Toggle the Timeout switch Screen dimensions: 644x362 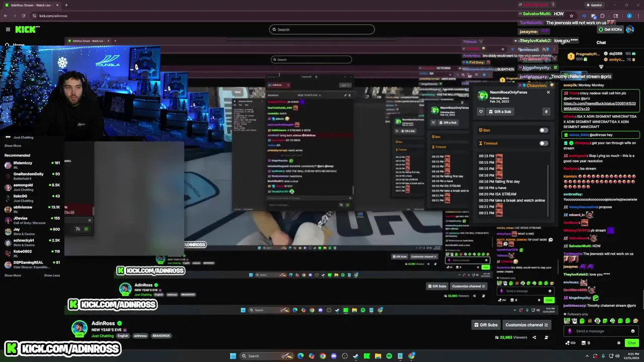(x=543, y=143)
